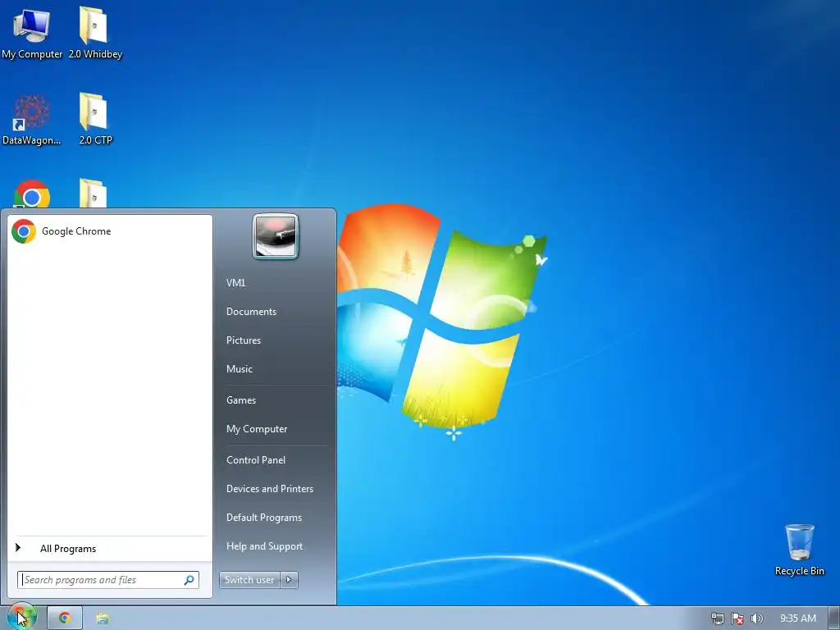The height and width of the screenshot is (630, 840).
Task: Launch Google Chrome from Start menu list
Action: click(x=110, y=231)
